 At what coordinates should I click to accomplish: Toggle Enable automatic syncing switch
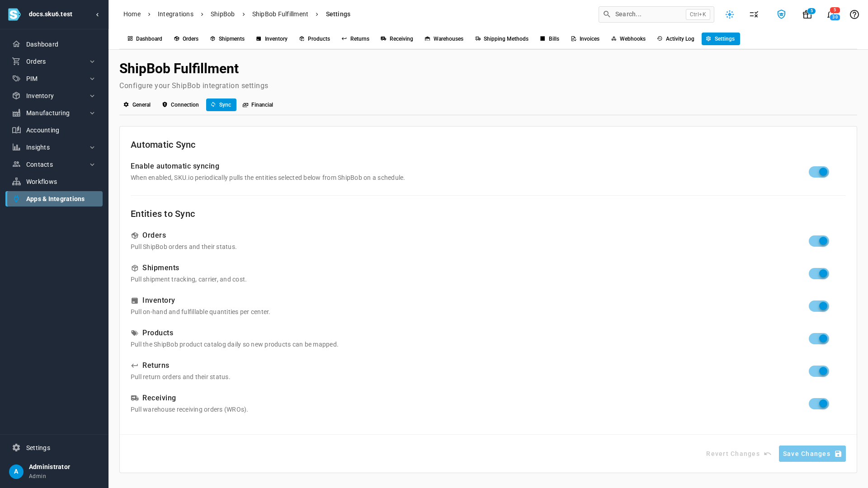819,172
